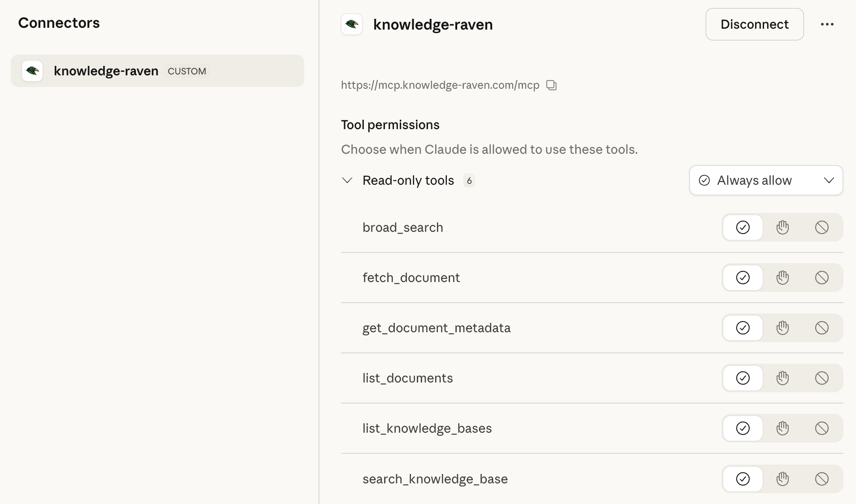Set list_documents to needs approval
The image size is (856, 504).
tap(782, 378)
